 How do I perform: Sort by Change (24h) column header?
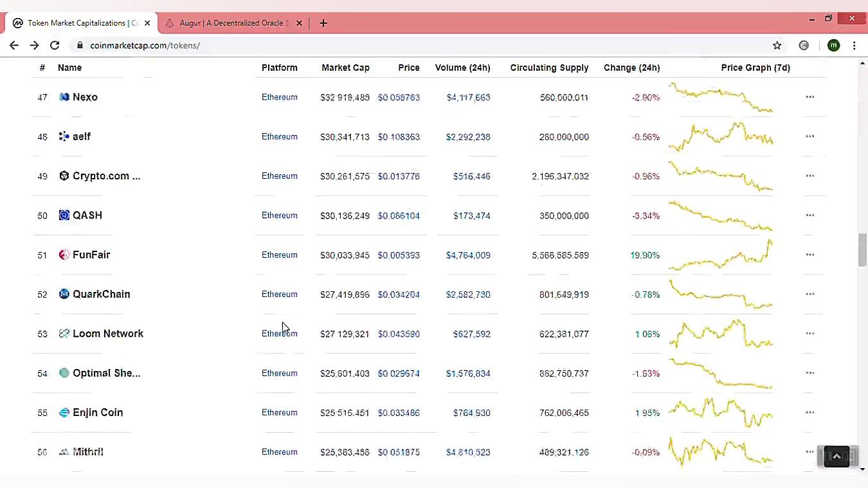631,68
